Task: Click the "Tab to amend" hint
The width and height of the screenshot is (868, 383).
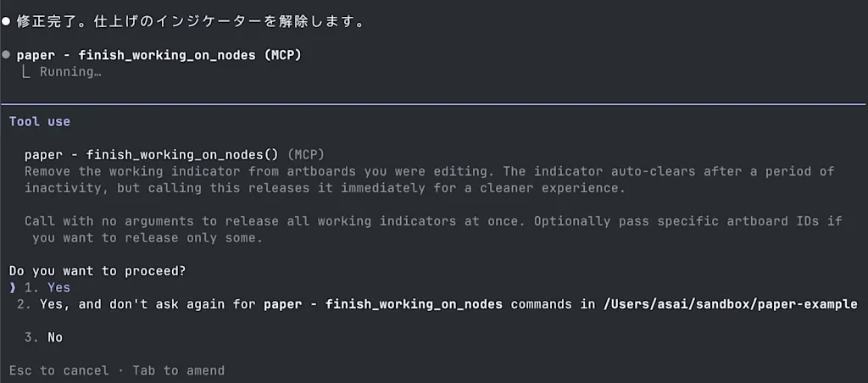Action: click(178, 370)
